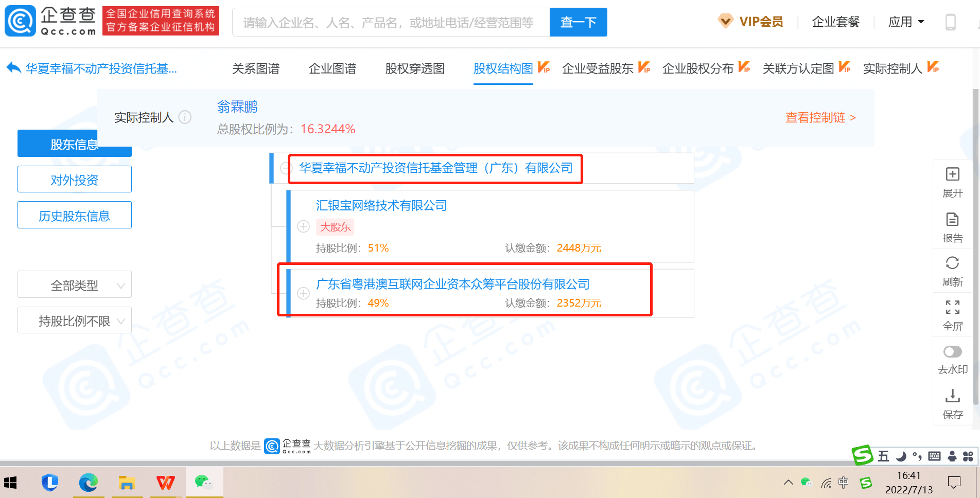Click the mobile phone icon in header
Image resolution: width=980 pixels, height=498 pixels.
[x=950, y=22]
